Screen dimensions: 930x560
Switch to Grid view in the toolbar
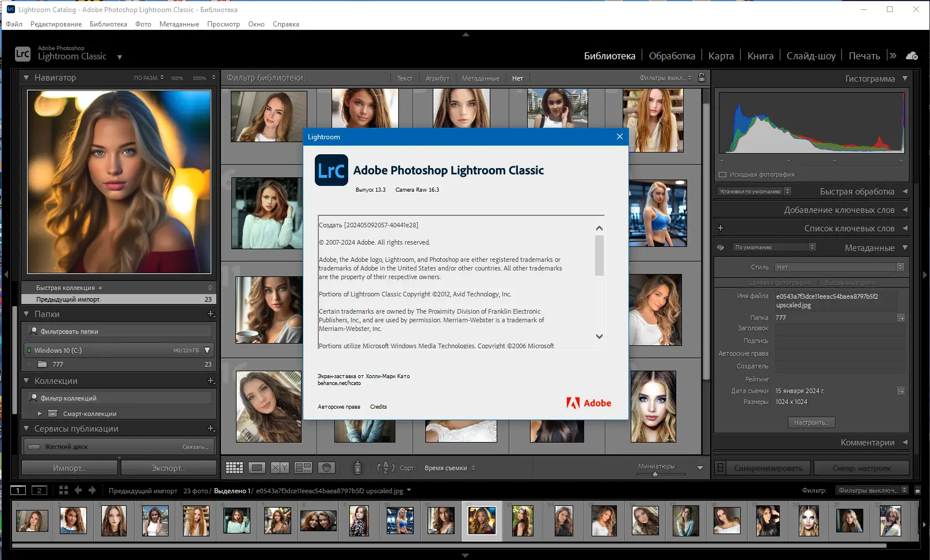pos(234,468)
